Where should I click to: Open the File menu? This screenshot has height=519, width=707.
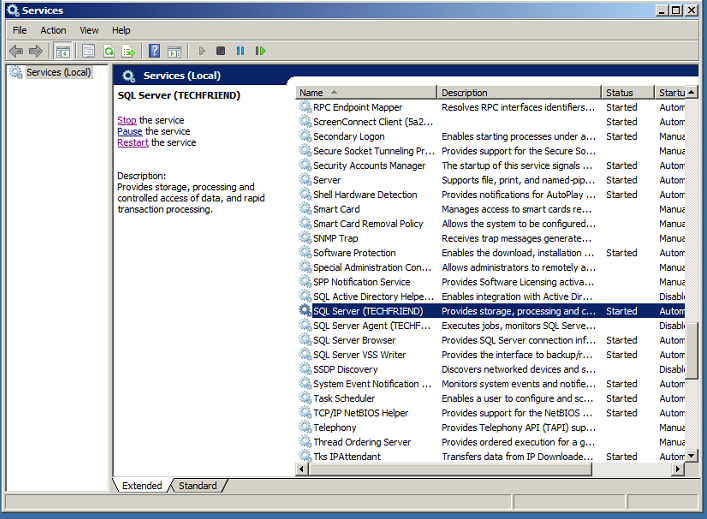click(x=19, y=30)
